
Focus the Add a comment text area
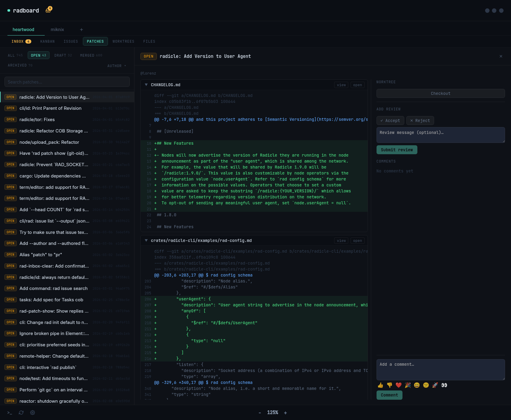pyautogui.click(x=441, y=370)
